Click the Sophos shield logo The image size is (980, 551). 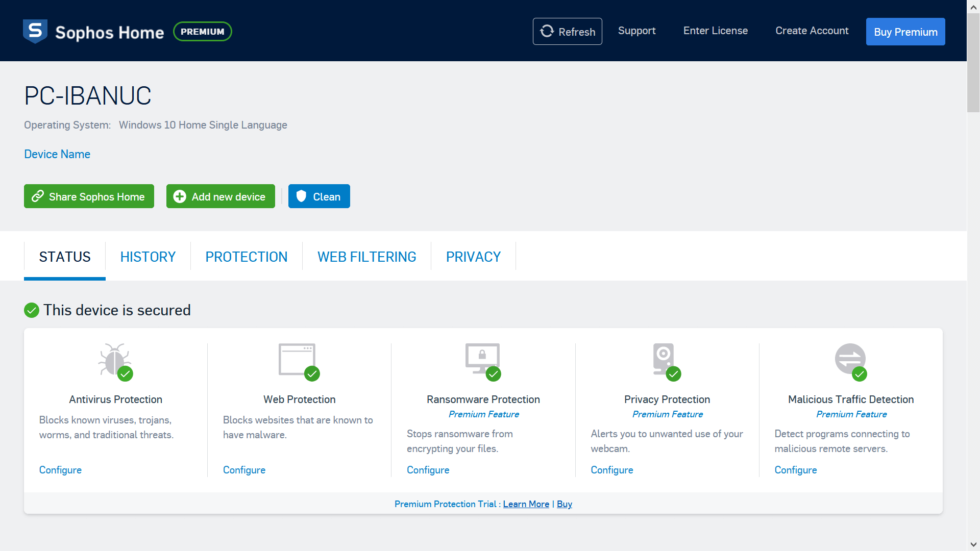35,31
